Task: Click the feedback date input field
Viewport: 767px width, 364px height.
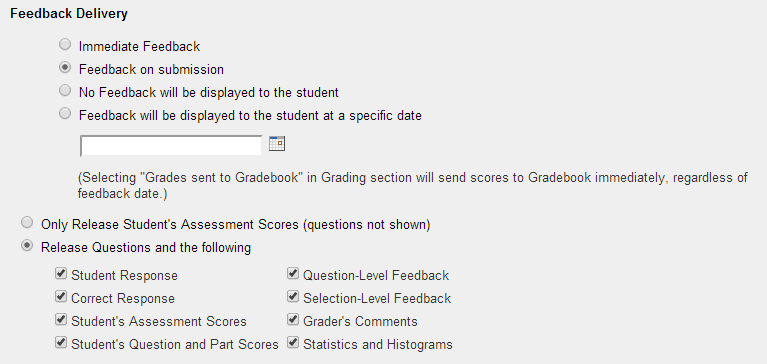Action: point(171,146)
